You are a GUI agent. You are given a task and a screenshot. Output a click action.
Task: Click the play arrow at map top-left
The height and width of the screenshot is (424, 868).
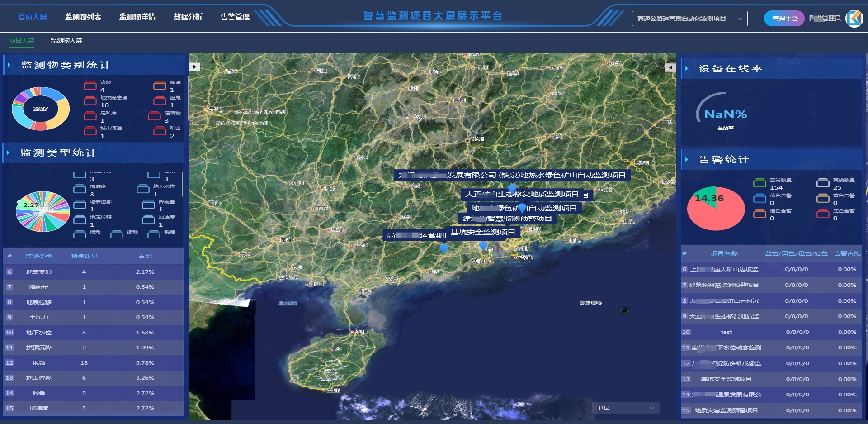click(194, 67)
